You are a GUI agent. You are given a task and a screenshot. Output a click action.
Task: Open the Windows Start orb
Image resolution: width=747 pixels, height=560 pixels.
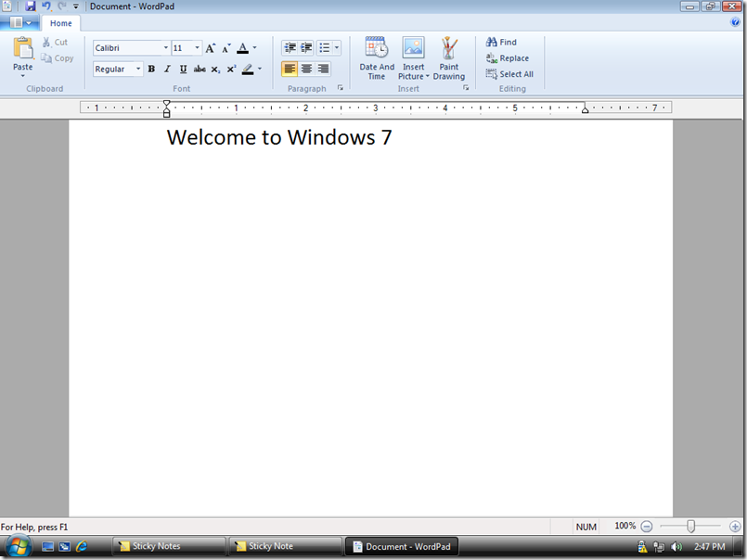pyautogui.click(x=19, y=546)
